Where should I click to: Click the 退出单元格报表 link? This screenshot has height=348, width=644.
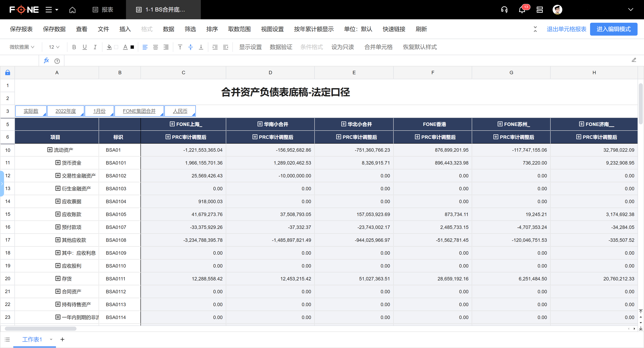pos(566,29)
